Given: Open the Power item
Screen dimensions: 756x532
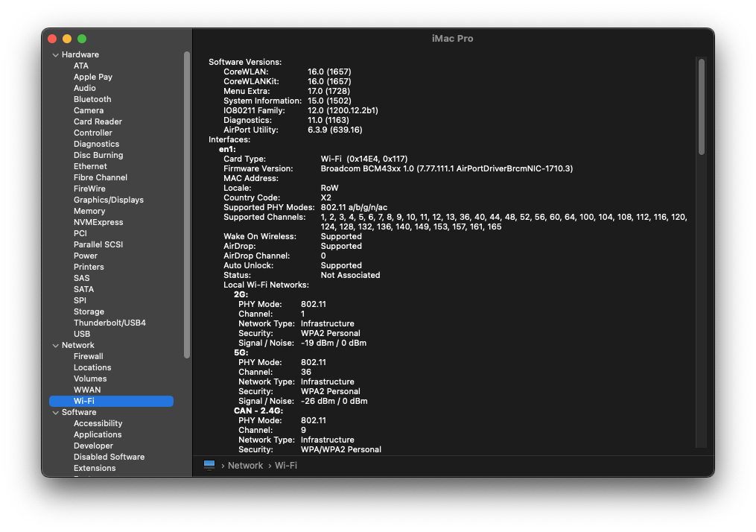Looking at the screenshot, I should click(86, 256).
